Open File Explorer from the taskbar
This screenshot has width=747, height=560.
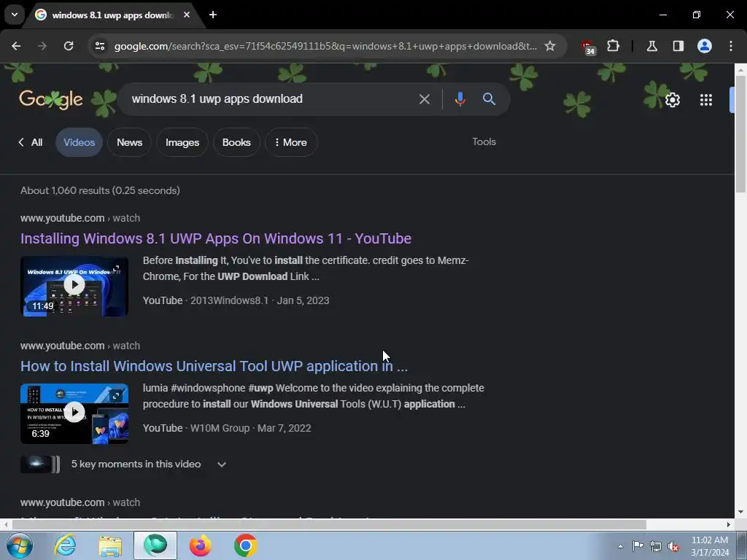click(110, 545)
